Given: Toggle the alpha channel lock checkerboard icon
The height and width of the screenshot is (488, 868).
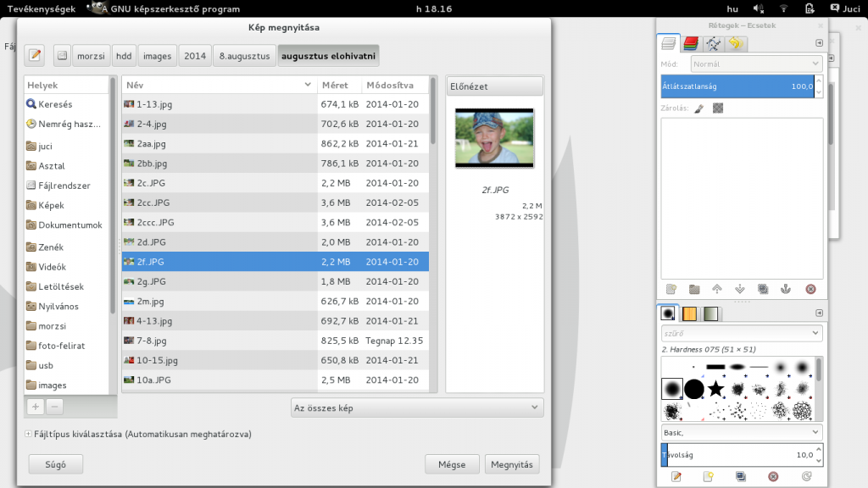Looking at the screenshot, I should tap(717, 108).
